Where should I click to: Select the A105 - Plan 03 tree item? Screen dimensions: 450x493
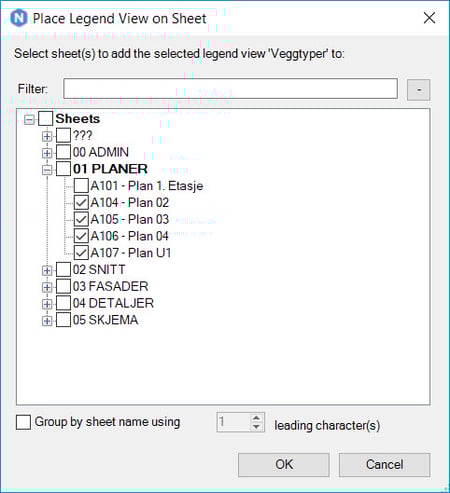130,219
